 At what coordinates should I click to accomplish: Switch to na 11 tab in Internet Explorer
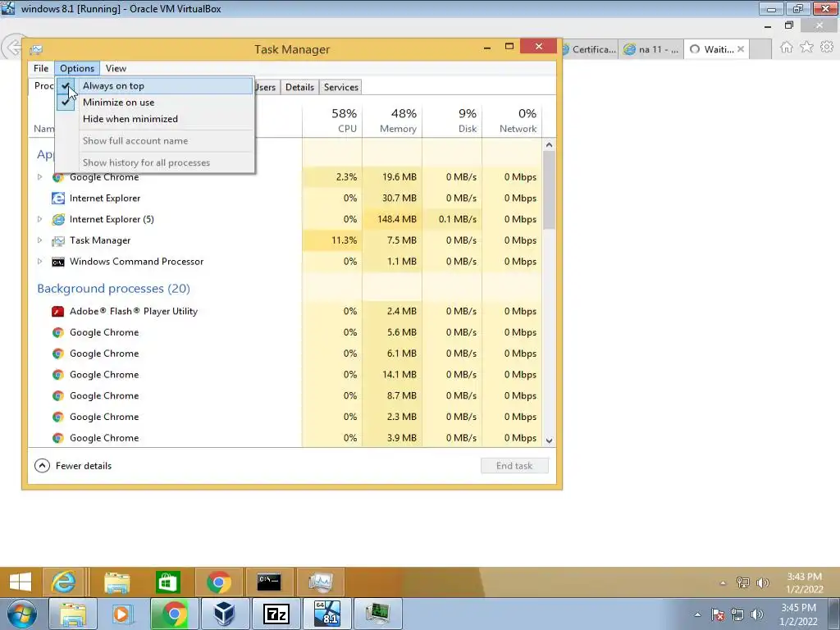651,49
